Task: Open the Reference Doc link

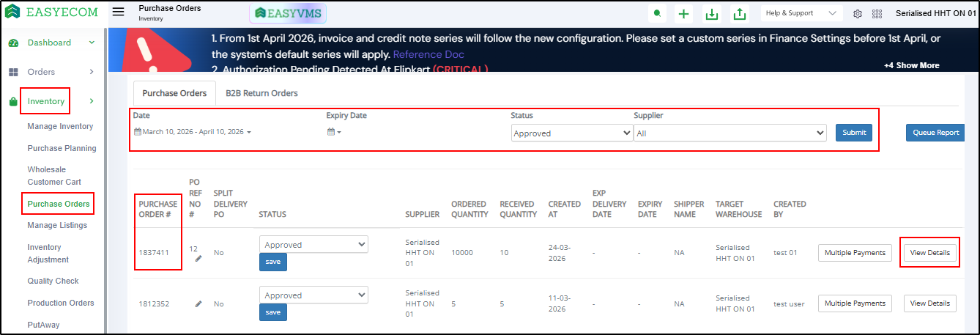Action: 428,54
